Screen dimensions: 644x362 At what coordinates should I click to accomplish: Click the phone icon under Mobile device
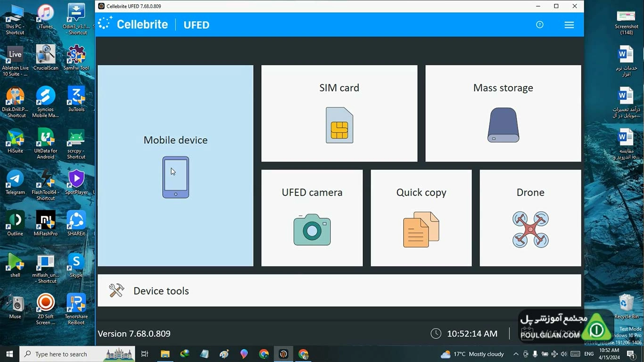click(176, 177)
